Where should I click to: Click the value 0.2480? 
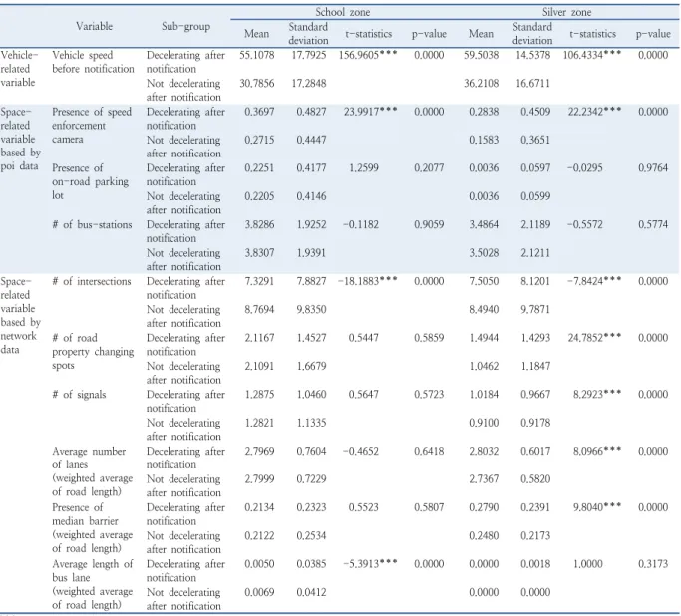(x=484, y=535)
